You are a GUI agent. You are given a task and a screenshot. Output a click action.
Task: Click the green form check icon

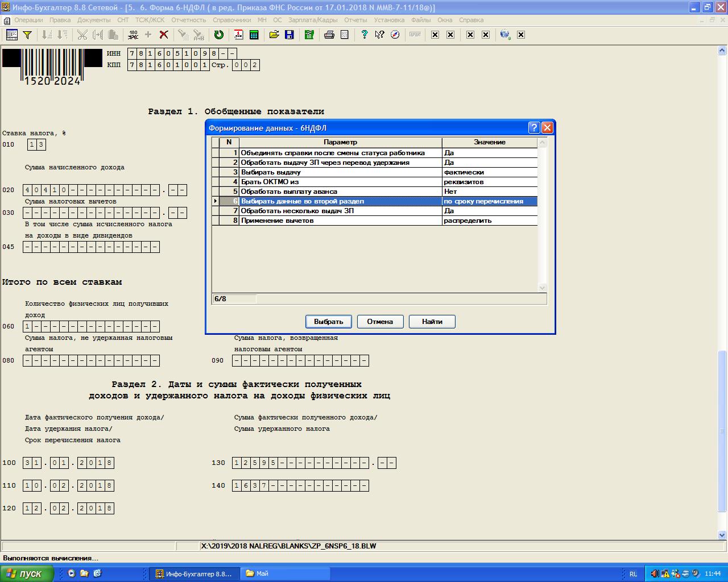point(309,35)
